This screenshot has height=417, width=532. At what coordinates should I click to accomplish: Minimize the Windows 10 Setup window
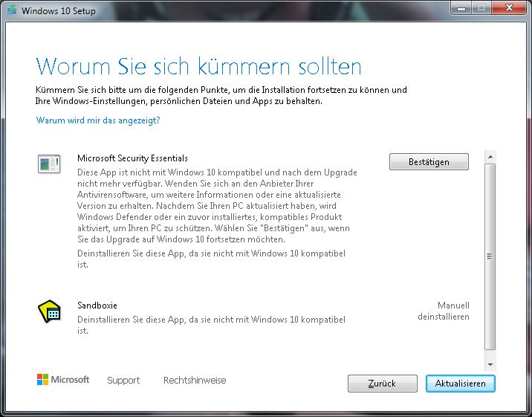(461, 8)
